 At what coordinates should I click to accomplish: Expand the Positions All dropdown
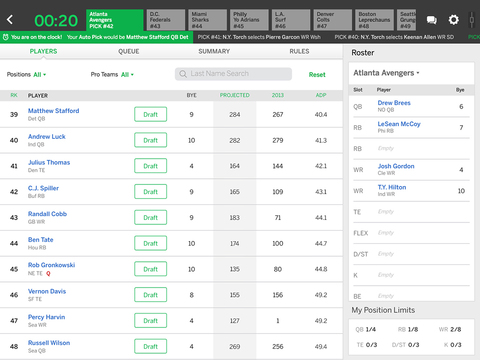(x=40, y=75)
